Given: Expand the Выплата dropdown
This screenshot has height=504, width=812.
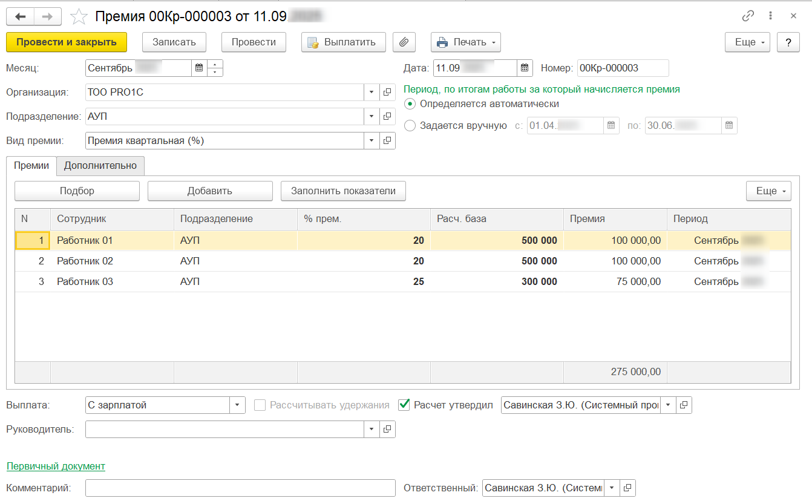Looking at the screenshot, I should 237,405.
